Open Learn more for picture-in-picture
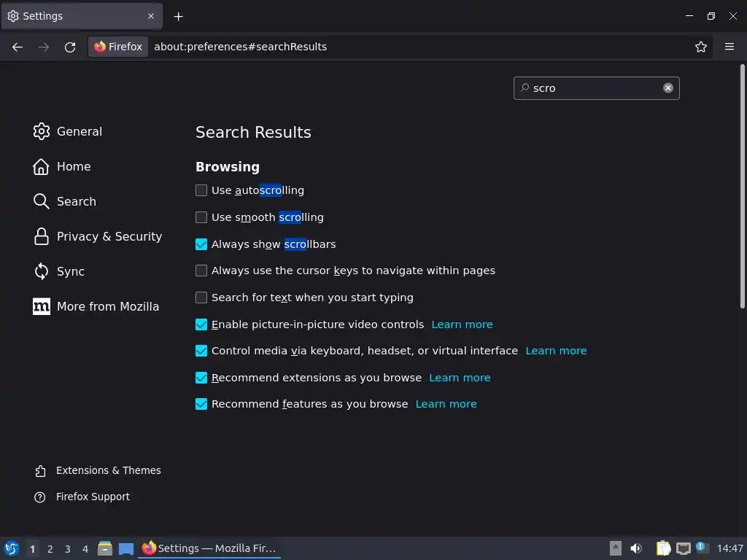The height and width of the screenshot is (560, 747). [x=462, y=324]
